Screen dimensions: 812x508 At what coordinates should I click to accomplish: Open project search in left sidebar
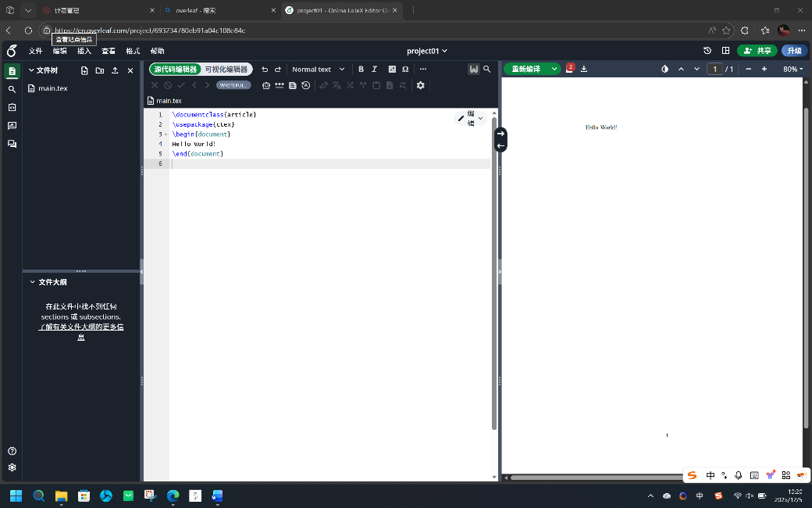click(x=12, y=89)
